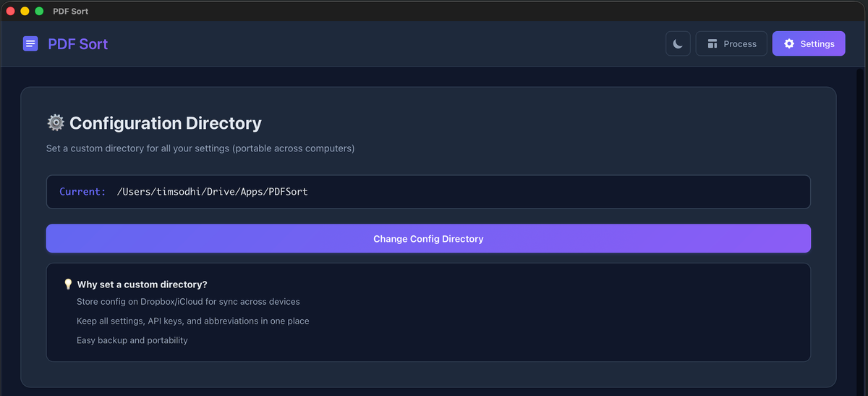The height and width of the screenshot is (396, 868).
Task: Minimize the window using the yellow button
Action: point(25,11)
